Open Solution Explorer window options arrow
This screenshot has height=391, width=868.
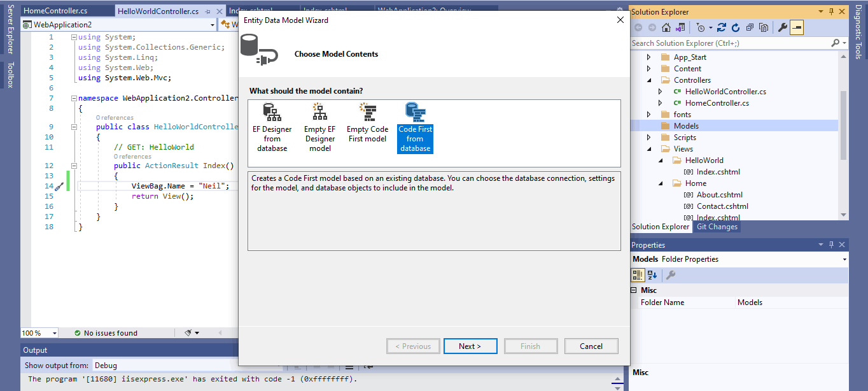820,12
